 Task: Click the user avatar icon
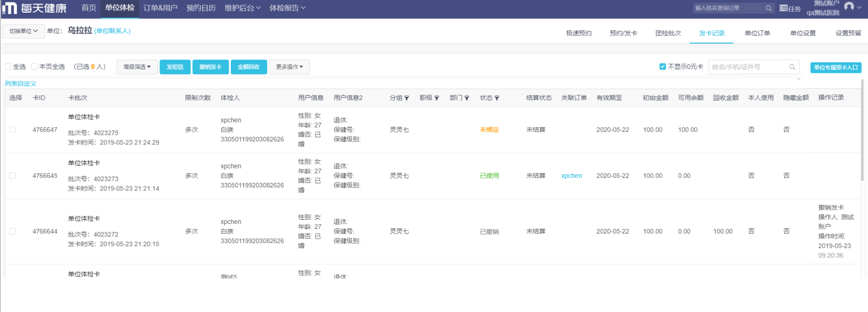pyautogui.click(x=849, y=7)
